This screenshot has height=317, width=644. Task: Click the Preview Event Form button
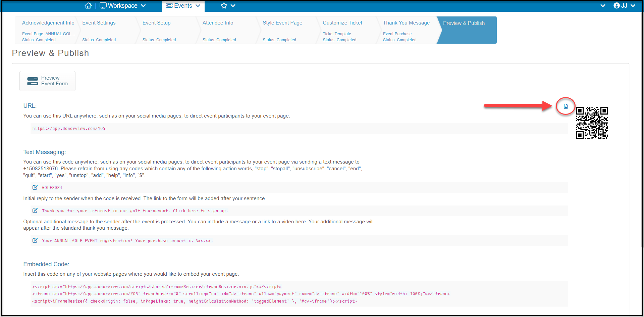[x=47, y=81]
